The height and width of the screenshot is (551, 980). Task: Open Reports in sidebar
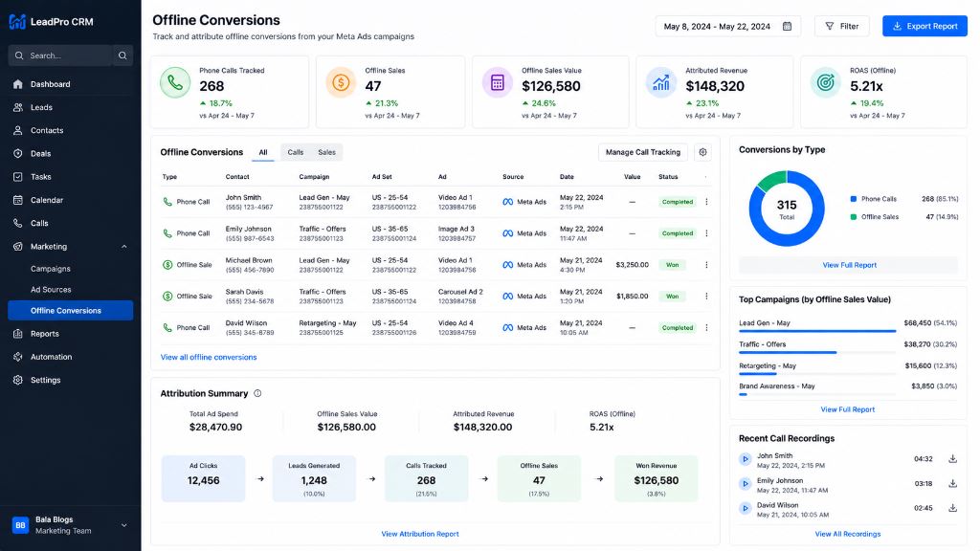tap(70, 334)
